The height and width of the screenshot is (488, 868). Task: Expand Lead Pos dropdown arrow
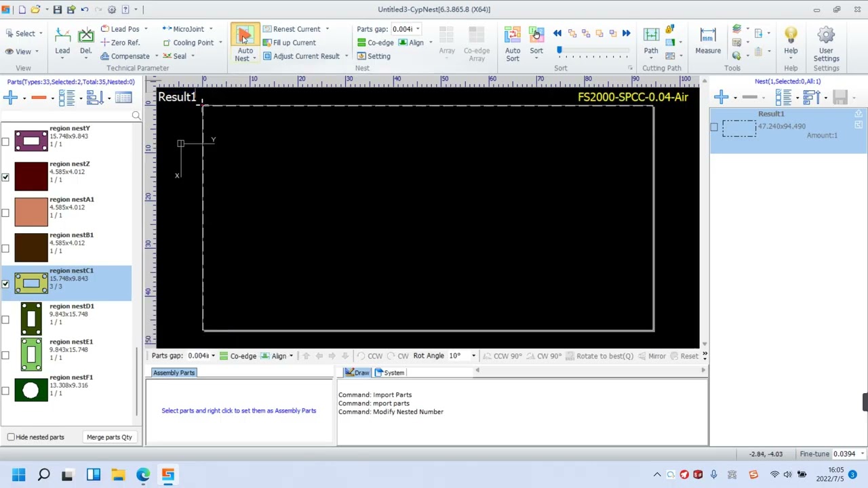[x=145, y=29]
